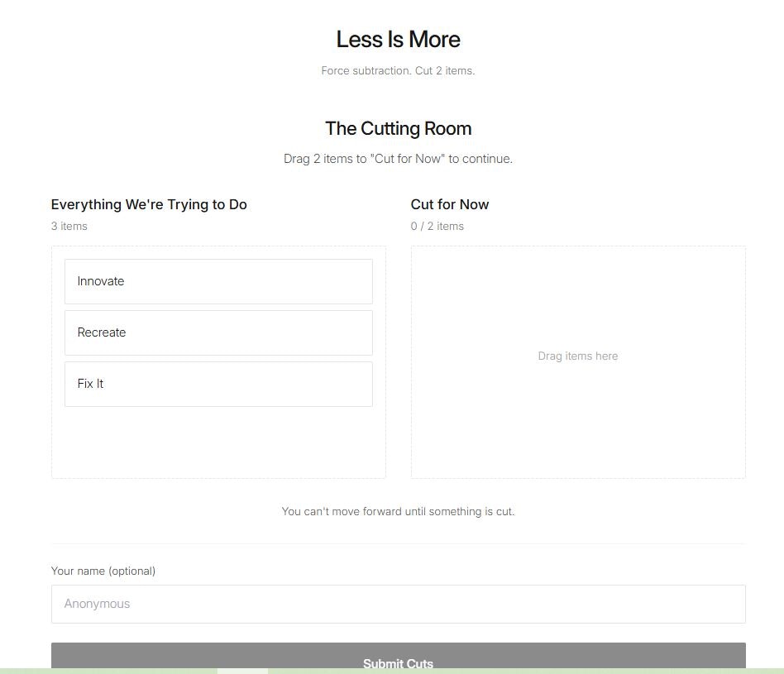The height and width of the screenshot is (674, 784).
Task: Click the Drag items here placeholder text
Action: coord(577,356)
